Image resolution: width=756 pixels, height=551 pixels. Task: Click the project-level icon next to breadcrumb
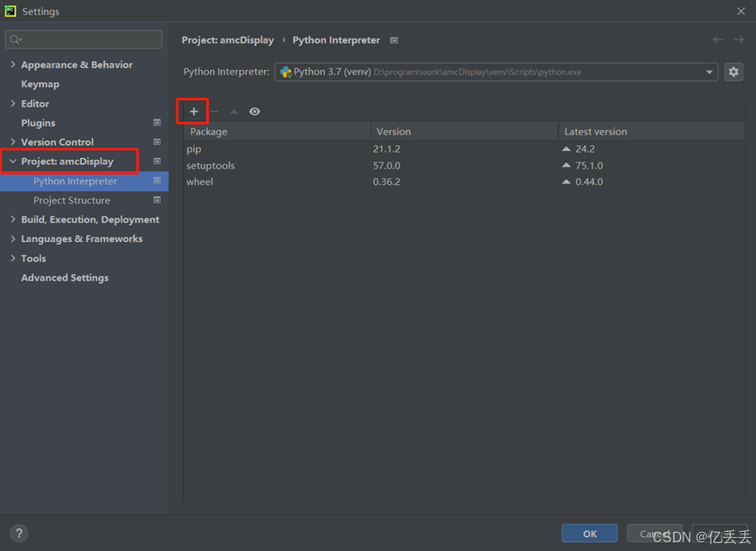(394, 40)
